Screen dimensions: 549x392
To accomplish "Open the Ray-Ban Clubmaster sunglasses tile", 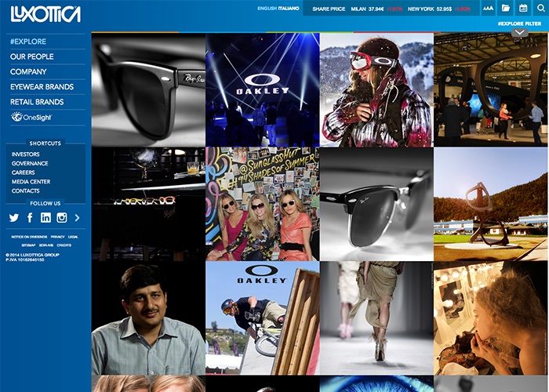I will 376,204.
